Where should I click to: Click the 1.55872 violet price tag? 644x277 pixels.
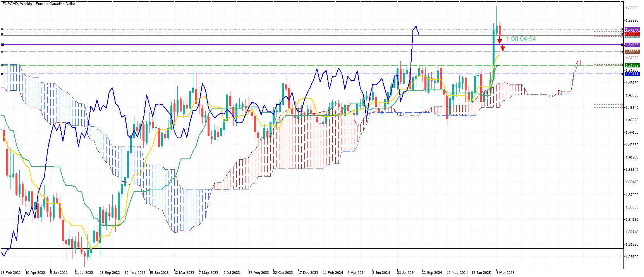pos(632,29)
